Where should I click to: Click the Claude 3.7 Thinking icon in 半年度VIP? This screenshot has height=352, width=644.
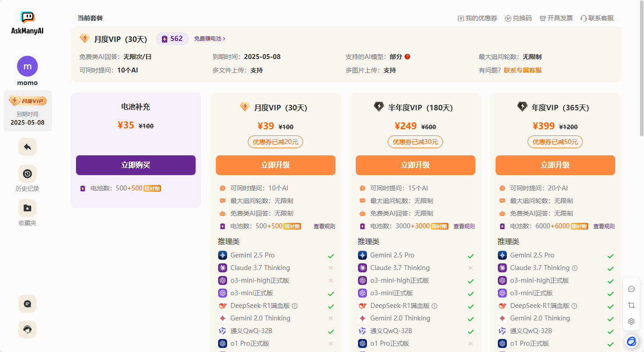pos(362,268)
